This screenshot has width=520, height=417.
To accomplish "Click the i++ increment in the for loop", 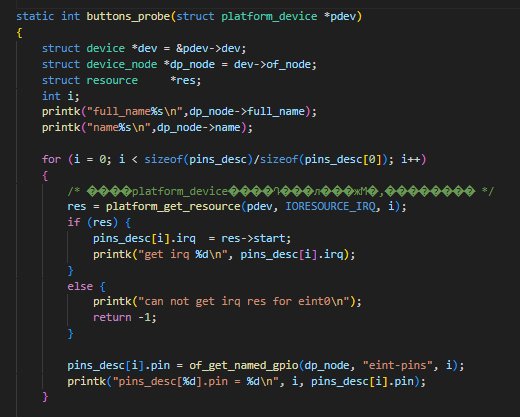I will 410,159.
